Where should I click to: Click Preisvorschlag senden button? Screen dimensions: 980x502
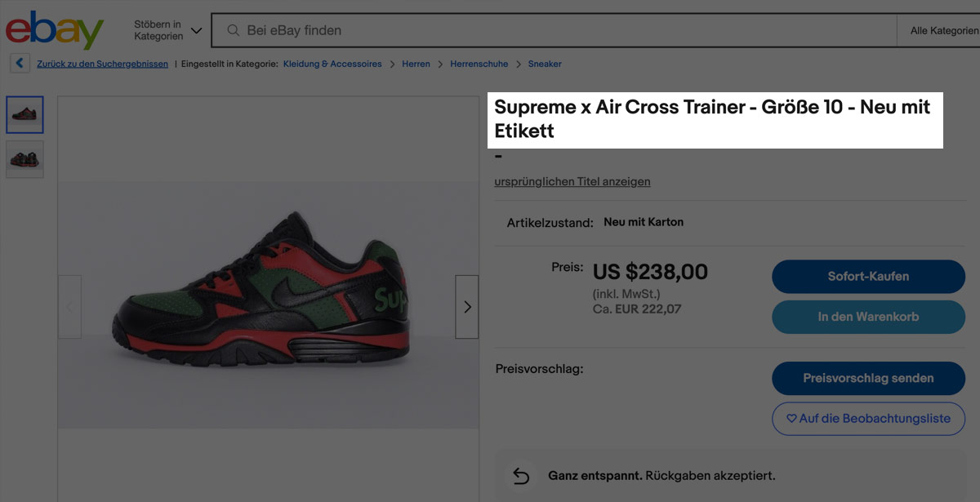(868, 379)
